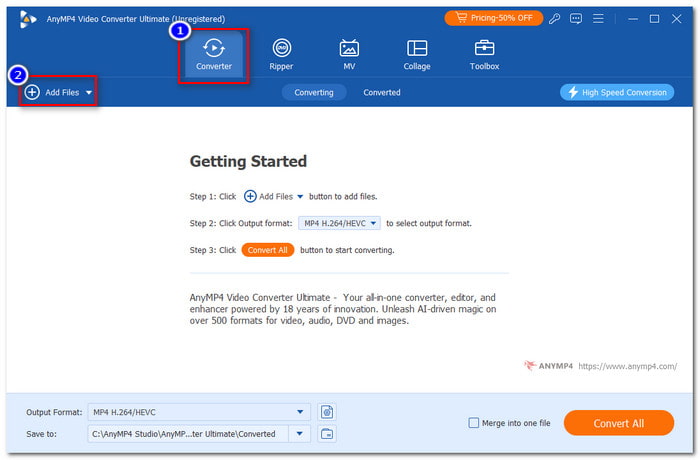Show the Converted list
Screen dimensions: 700x460
pyautogui.click(x=382, y=92)
